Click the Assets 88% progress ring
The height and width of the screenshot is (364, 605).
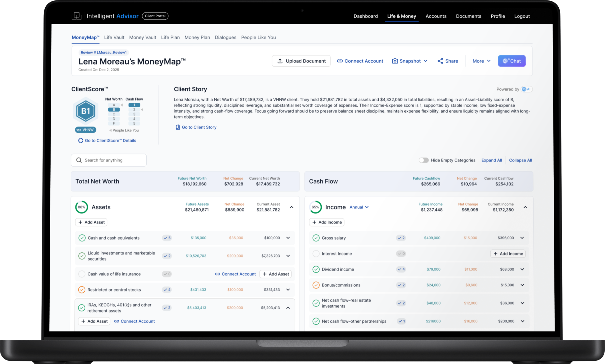tap(82, 207)
